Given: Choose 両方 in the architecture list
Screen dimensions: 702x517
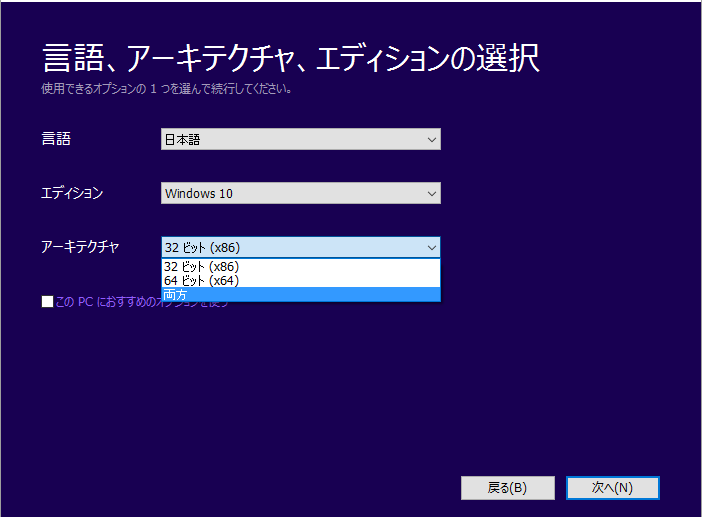Looking at the screenshot, I should (x=300, y=295).
